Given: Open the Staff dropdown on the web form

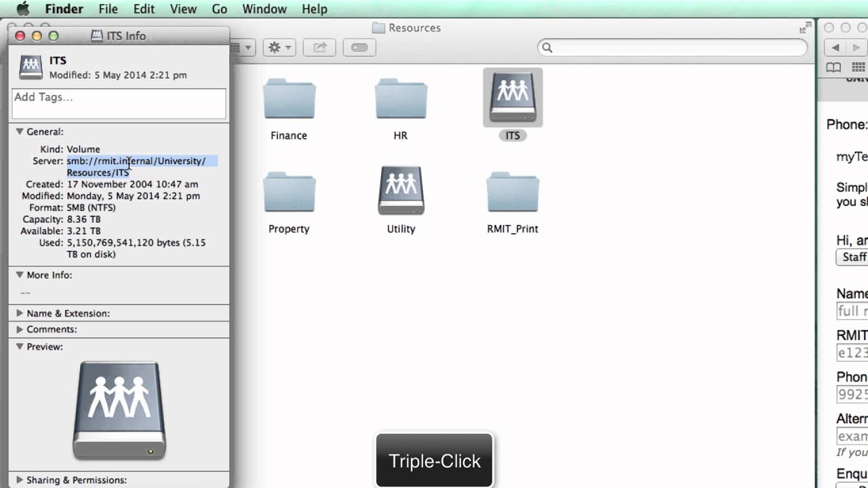Looking at the screenshot, I should (x=852, y=258).
